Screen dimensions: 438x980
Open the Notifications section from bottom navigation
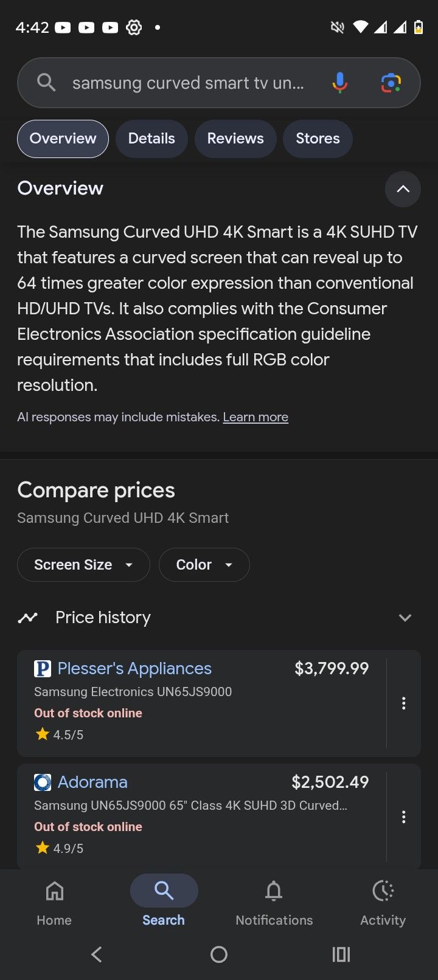pyautogui.click(x=274, y=903)
